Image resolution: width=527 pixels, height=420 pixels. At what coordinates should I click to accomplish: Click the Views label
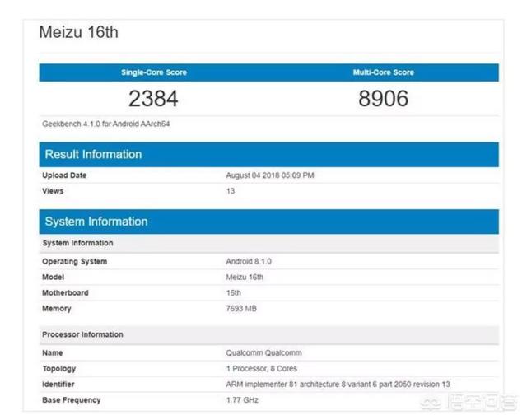click(x=53, y=191)
